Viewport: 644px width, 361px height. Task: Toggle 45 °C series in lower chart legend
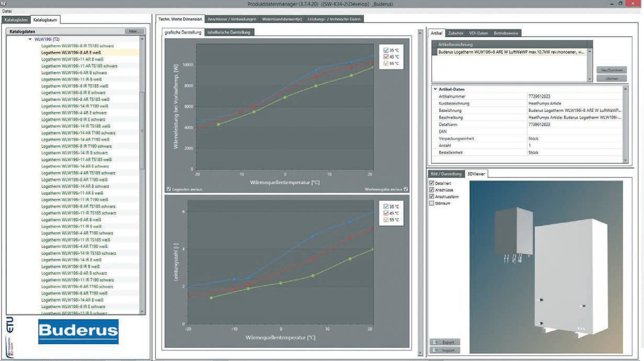(x=386, y=213)
